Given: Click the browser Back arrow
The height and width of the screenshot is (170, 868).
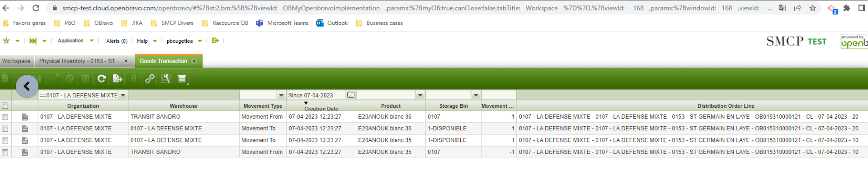Looking at the screenshot, I should pyautogui.click(x=6, y=8).
